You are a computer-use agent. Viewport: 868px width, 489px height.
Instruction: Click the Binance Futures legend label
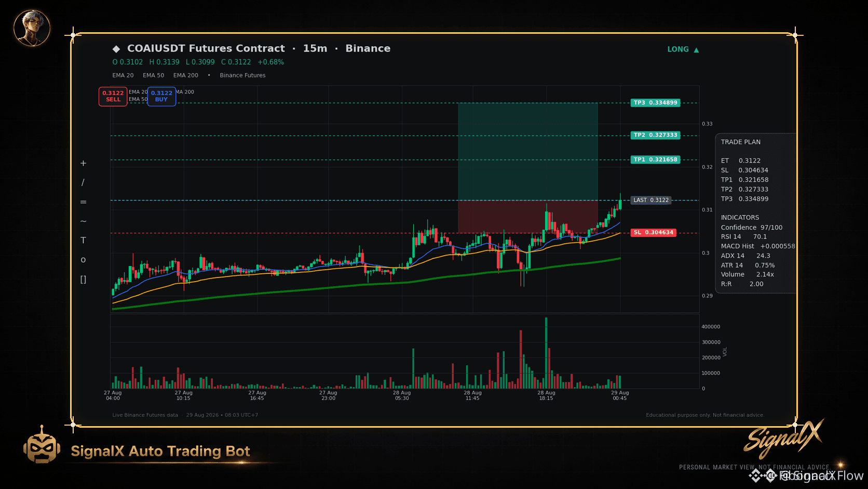(x=242, y=75)
